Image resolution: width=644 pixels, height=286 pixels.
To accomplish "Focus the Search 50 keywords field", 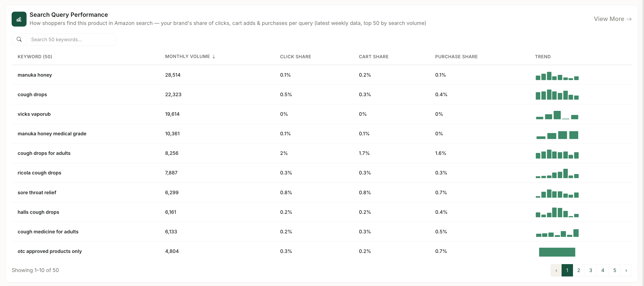I will [71, 40].
